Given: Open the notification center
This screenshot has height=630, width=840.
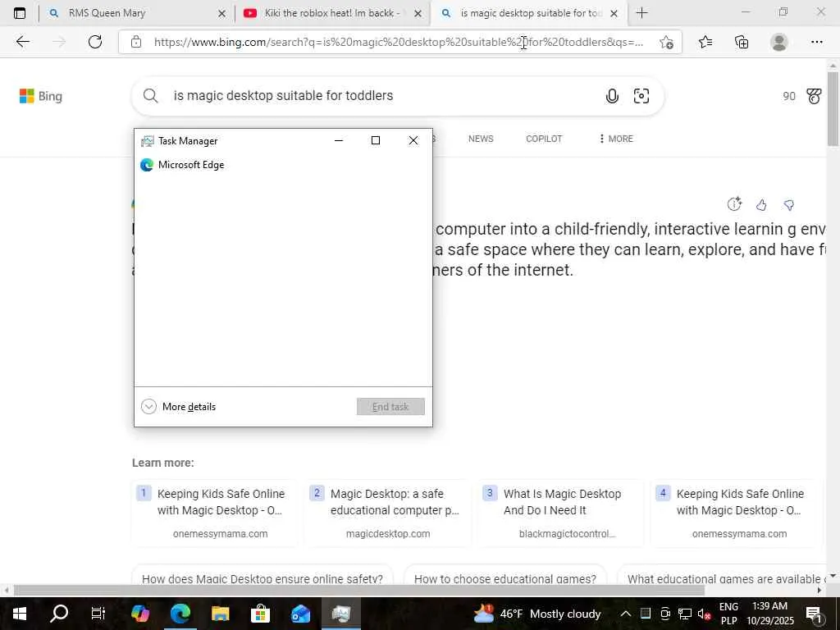Looking at the screenshot, I should point(814,614).
